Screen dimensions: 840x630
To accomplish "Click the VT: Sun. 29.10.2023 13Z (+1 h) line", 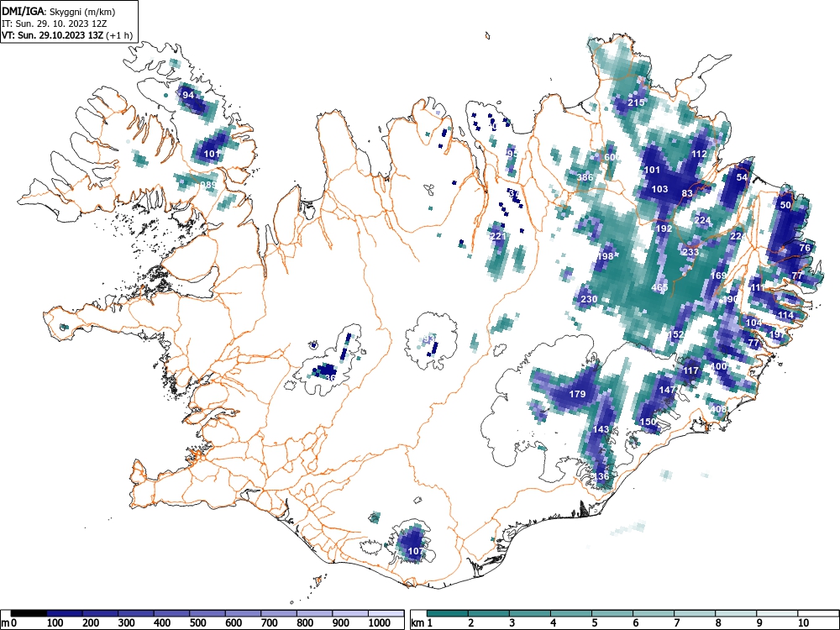I will point(66,36).
